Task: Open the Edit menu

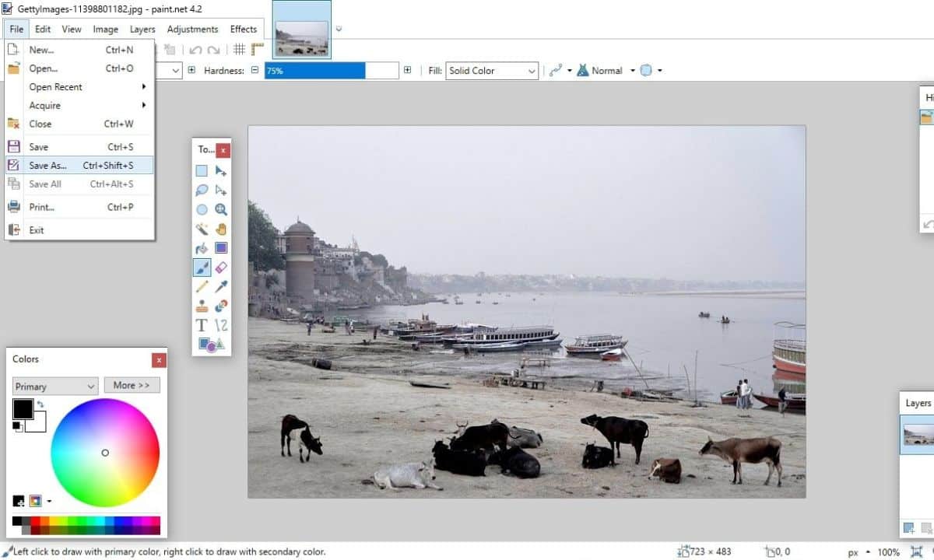Action: (43, 30)
